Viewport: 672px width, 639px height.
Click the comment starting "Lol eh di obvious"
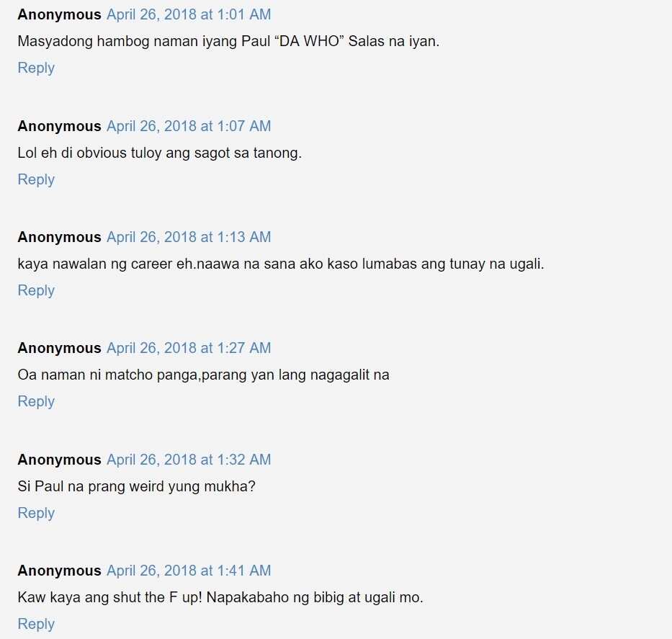159,153
